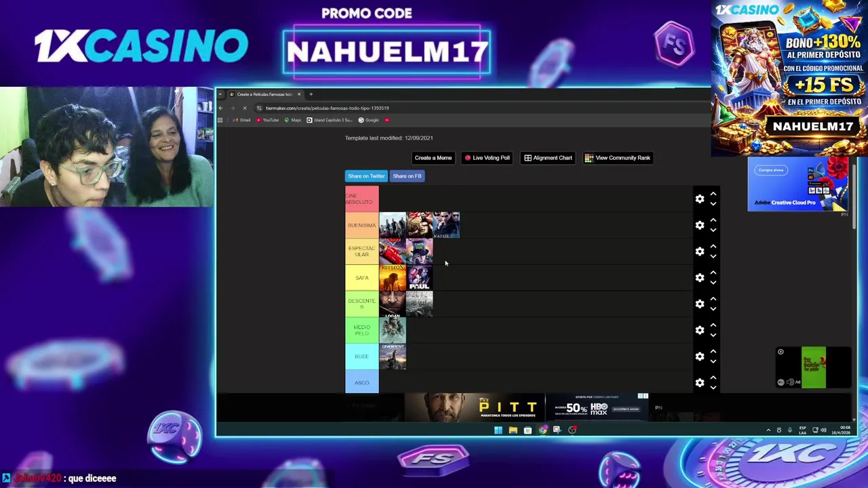Open settings gear for SAFA tier
868x488 pixels.
(x=699, y=277)
